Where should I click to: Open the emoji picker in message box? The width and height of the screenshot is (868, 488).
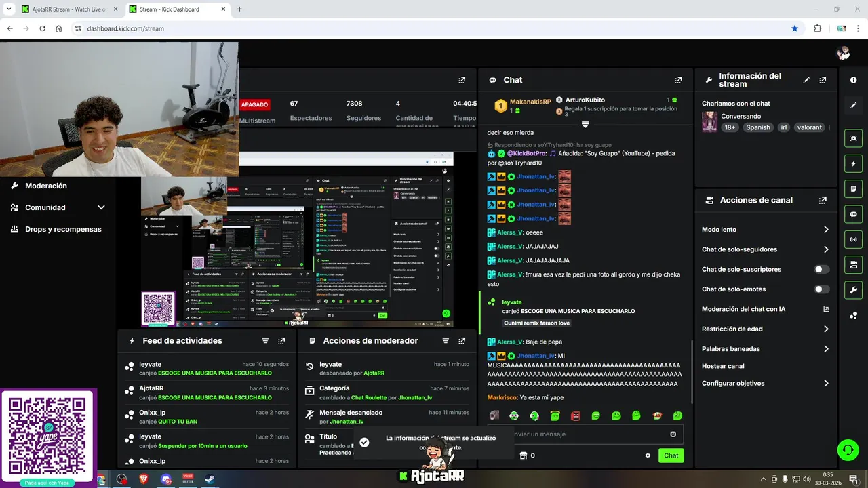tap(673, 434)
